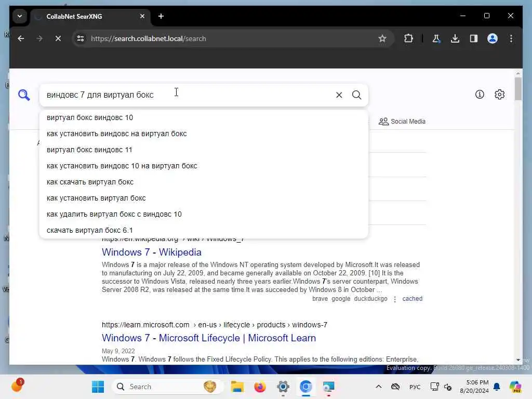The image size is (532, 399).
Task: Open the profile avatar menu
Action: coord(493,38)
